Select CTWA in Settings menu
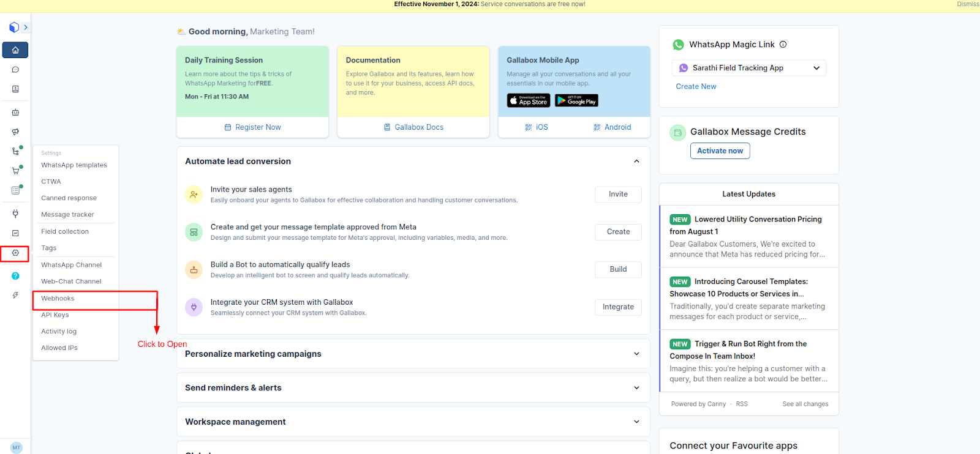 51,182
